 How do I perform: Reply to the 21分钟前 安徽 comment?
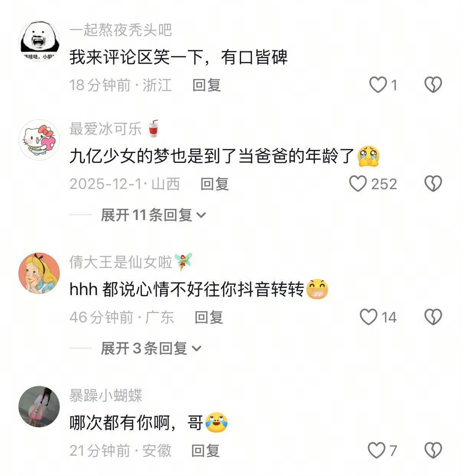(205, 451)
